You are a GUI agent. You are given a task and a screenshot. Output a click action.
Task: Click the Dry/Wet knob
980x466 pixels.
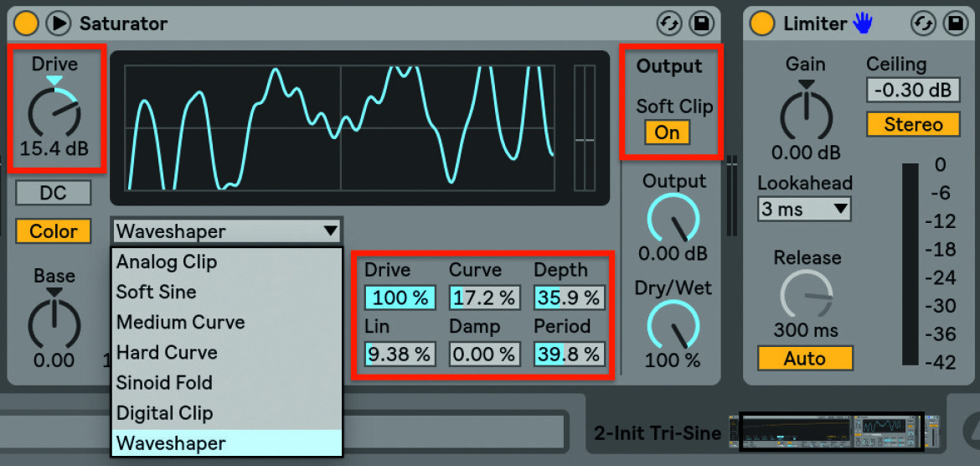tap(673, 324)
